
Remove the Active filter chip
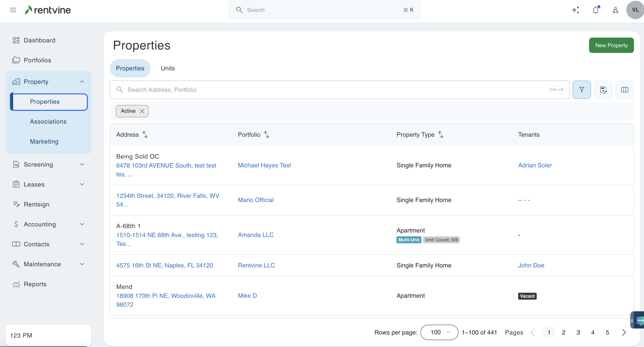(x=142, y=111)
